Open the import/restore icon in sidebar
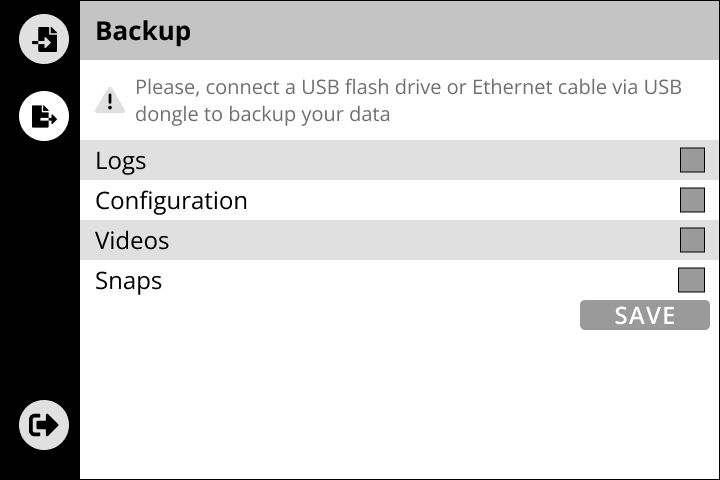This screenshot has height=480, width=720. pyautogui.click(x=44, y=40)
